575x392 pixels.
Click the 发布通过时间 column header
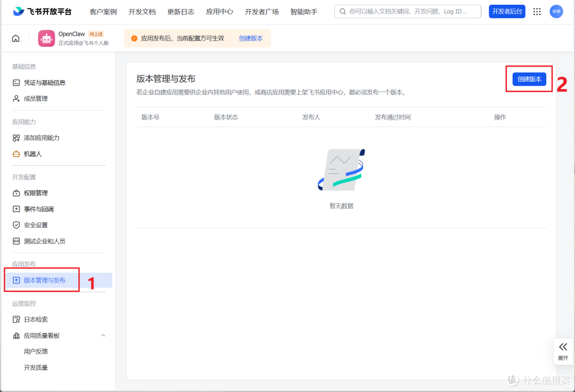point(392,117)
